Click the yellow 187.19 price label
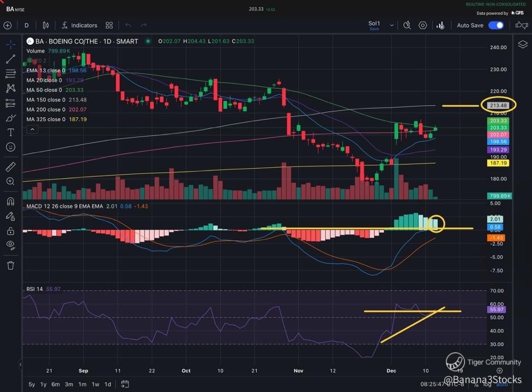Screen dimensions: 532x392 click(498, 163)
